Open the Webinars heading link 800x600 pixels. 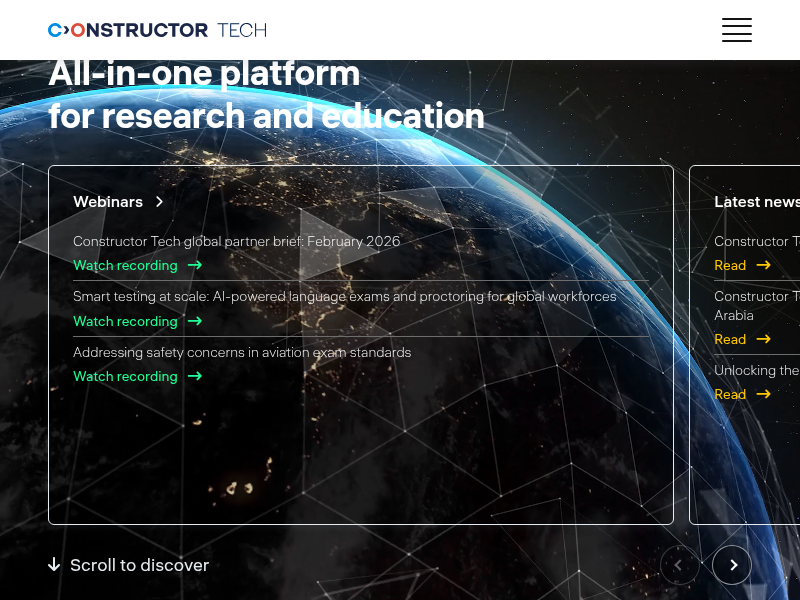(x=108, y=202)
